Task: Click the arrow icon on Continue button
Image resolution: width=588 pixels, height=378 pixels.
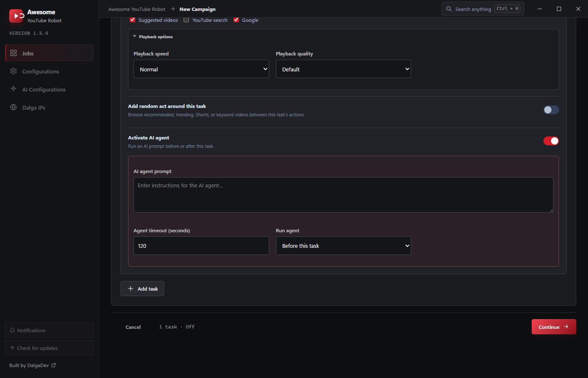Action: coord(566,327)
